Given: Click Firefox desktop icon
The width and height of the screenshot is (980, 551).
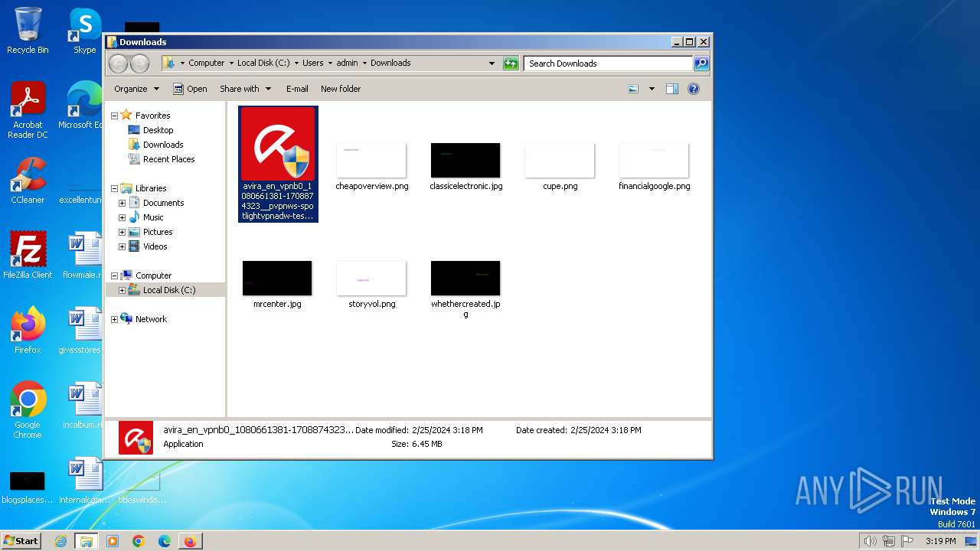Looking at the screenshot, I should pyautogui.click(x=28, y=331).
